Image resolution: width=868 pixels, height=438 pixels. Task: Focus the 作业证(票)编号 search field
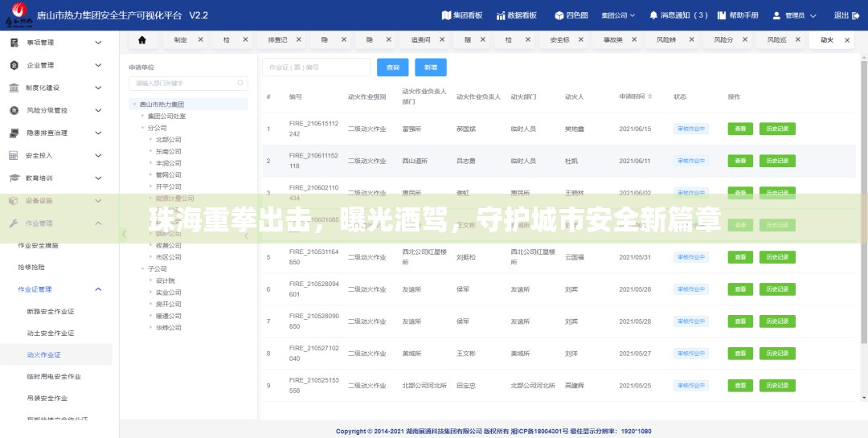(316, 67)
